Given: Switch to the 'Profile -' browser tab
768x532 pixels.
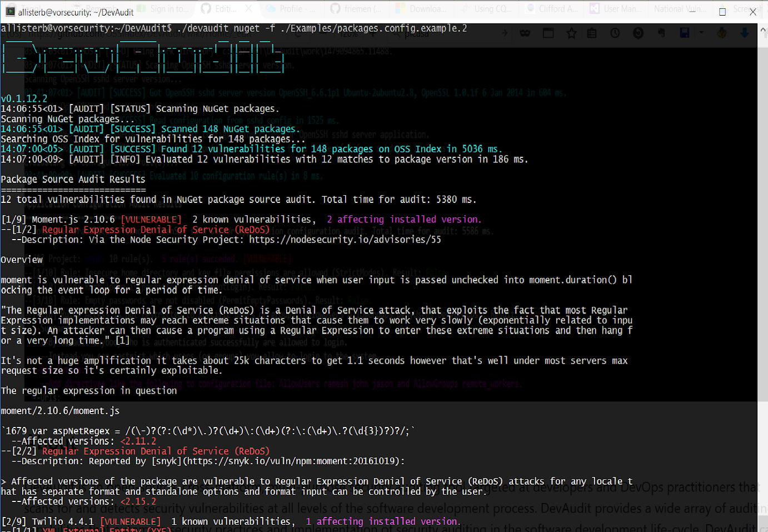Looking at the screenshot, I should pyautogui.click(x=291, y=9).
